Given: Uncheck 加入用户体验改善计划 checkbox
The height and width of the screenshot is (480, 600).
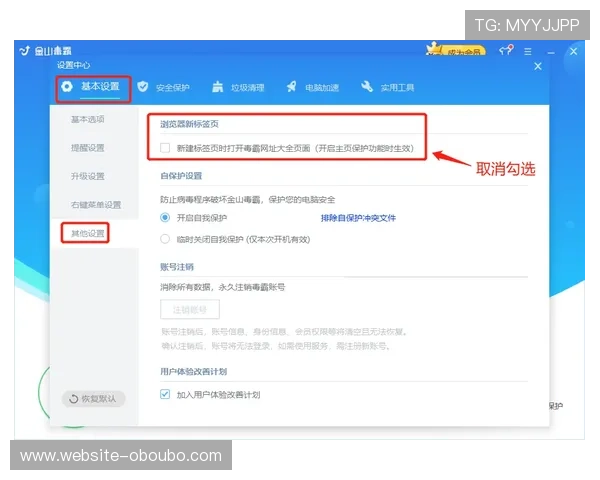Looking at the screenshot, I should [x=165, y=394].
